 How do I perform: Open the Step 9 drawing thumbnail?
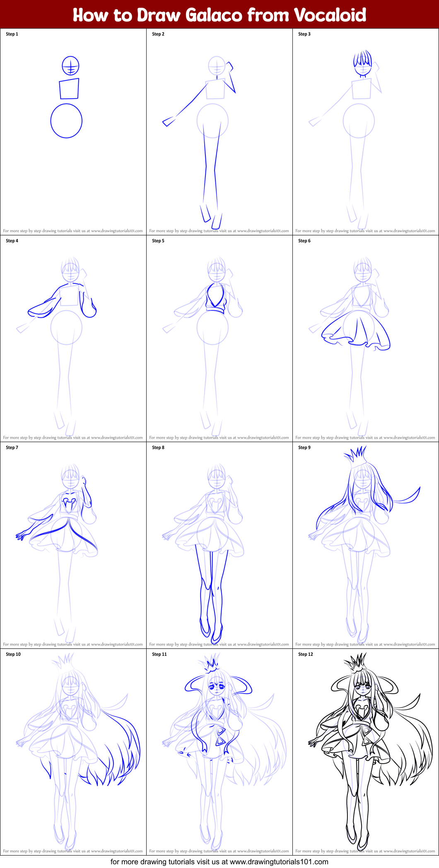click(366, 545)
